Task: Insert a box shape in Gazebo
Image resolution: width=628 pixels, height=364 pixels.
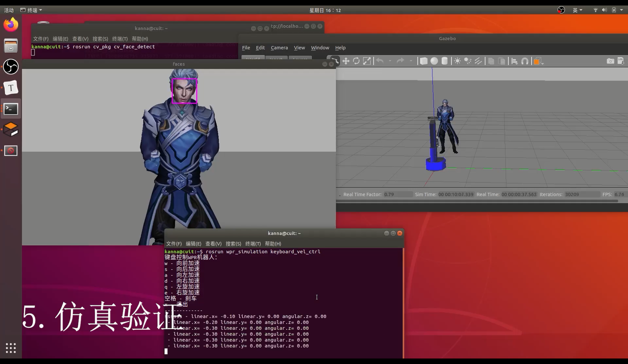Action: [424, 61]
